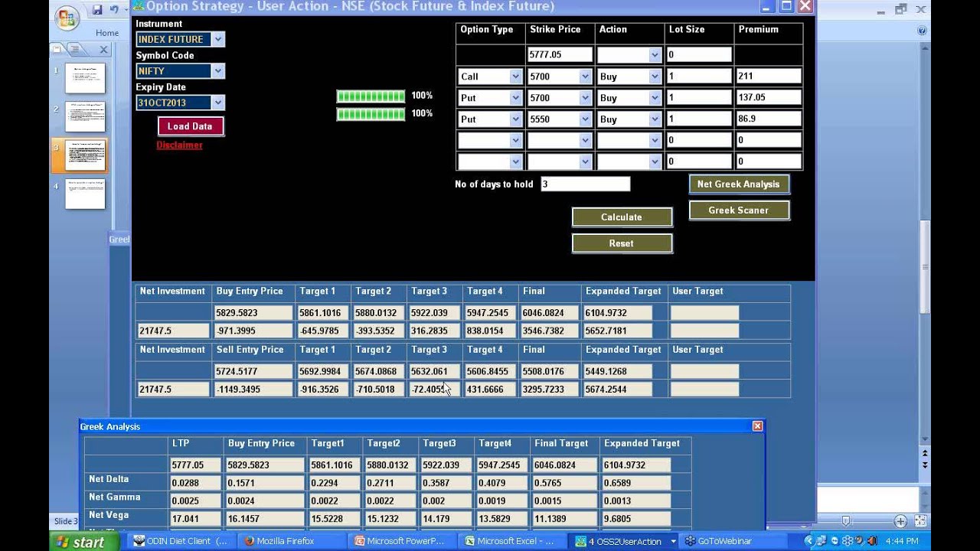Switch to ODIN Diet Client taskbar item
The width and height of the screenshot is (980, 551).
[181, 541]
